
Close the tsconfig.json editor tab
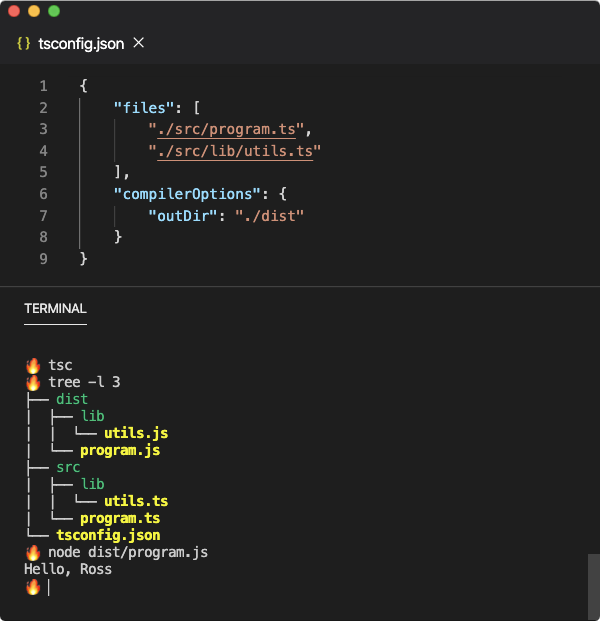(x=139, y=43)
